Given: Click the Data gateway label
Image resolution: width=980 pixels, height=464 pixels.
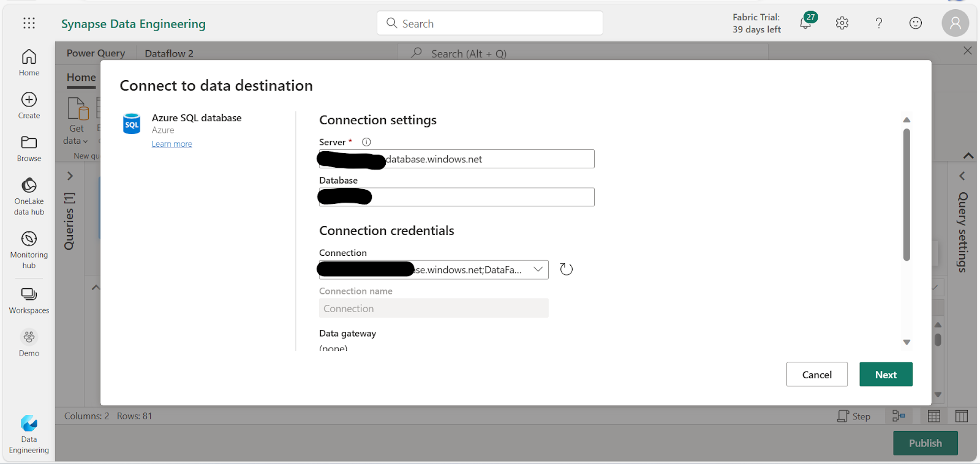Looking at the screenshot, I should [347, 334].
